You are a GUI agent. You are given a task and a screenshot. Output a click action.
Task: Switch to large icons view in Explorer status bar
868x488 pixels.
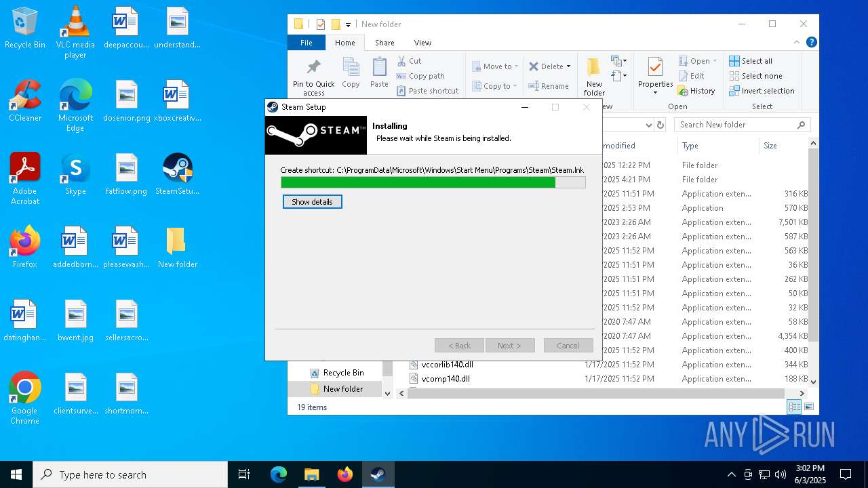point(809,407)
